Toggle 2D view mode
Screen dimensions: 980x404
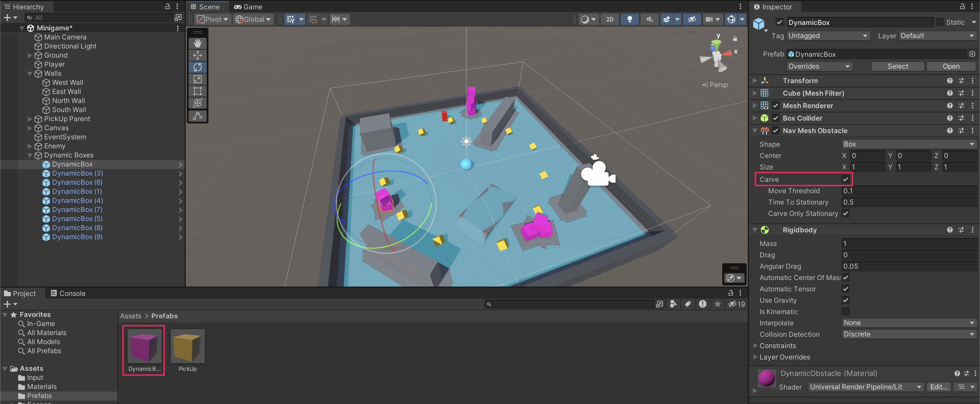pyautogui.click(x=609, y=19)
